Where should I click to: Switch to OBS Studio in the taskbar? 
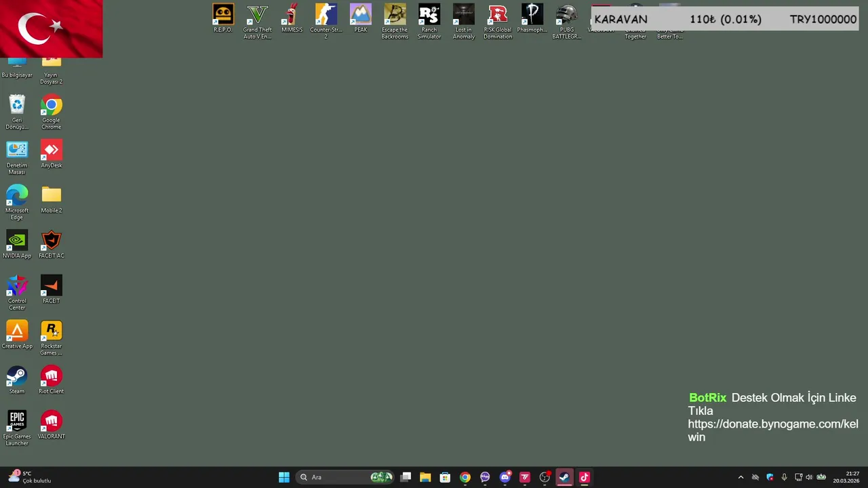[x=545, y=477]
